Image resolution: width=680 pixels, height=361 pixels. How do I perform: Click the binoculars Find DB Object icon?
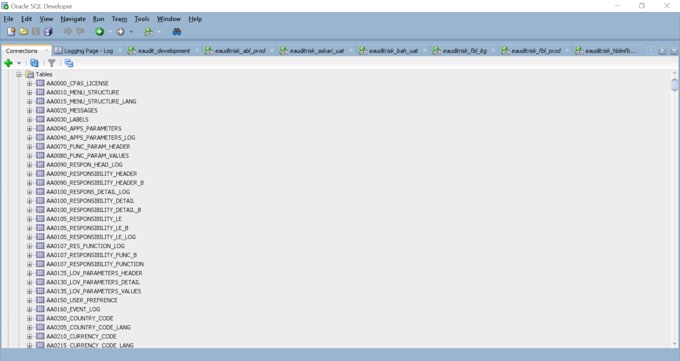pos(177,32)
